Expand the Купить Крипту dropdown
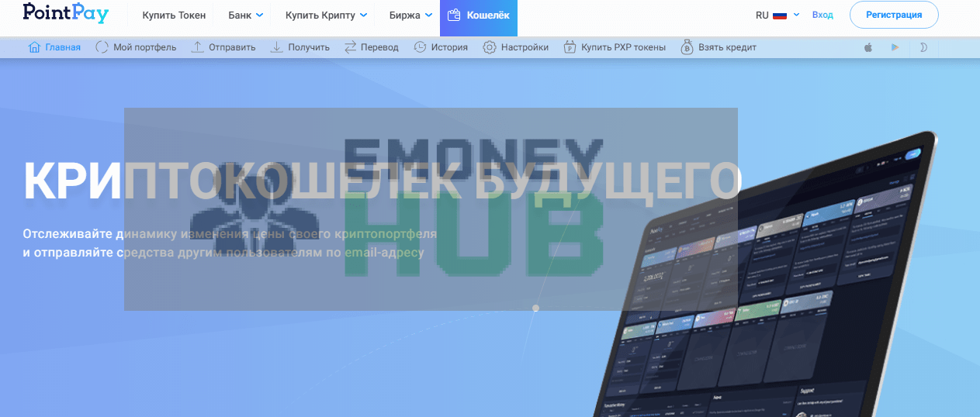 tap(327, 15)
